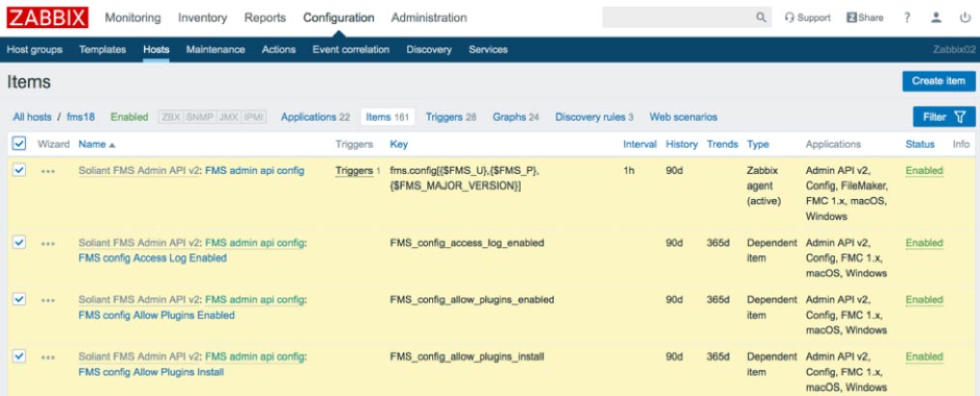
Task: Click the SNMP availability indicator
Action: 199,117
